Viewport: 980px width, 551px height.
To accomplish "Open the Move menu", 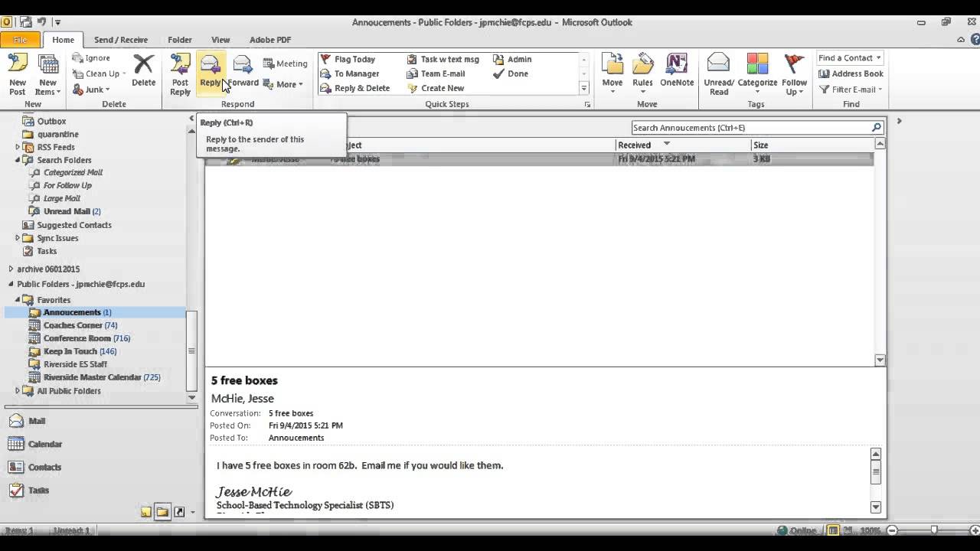I will (x=612, y=74).
